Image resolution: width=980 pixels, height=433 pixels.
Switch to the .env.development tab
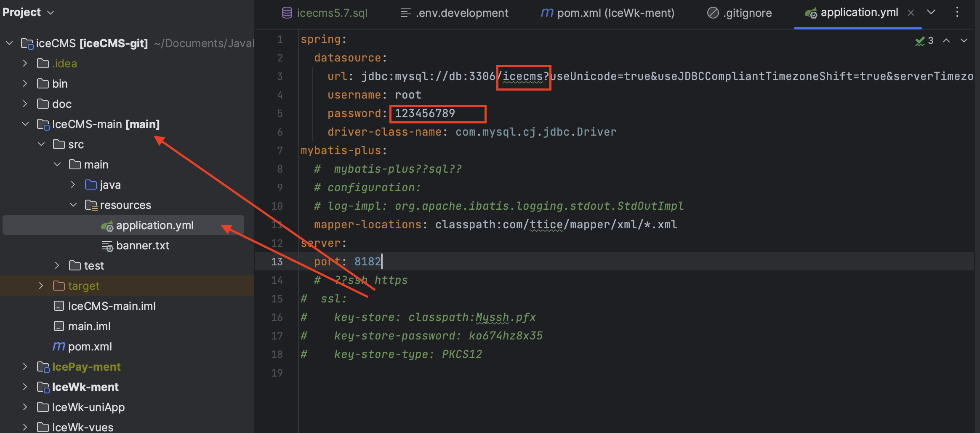tap(455, 13)
